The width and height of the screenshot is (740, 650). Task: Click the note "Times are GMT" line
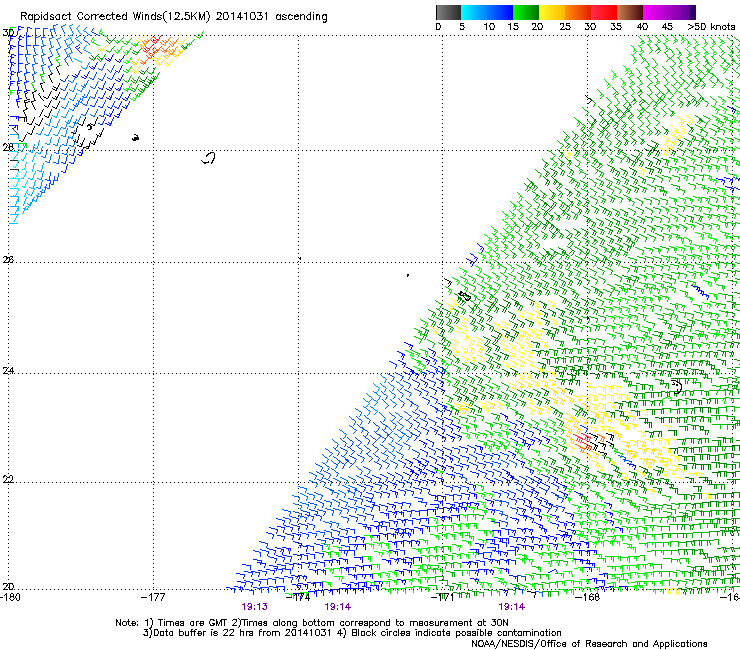(311, 623)
